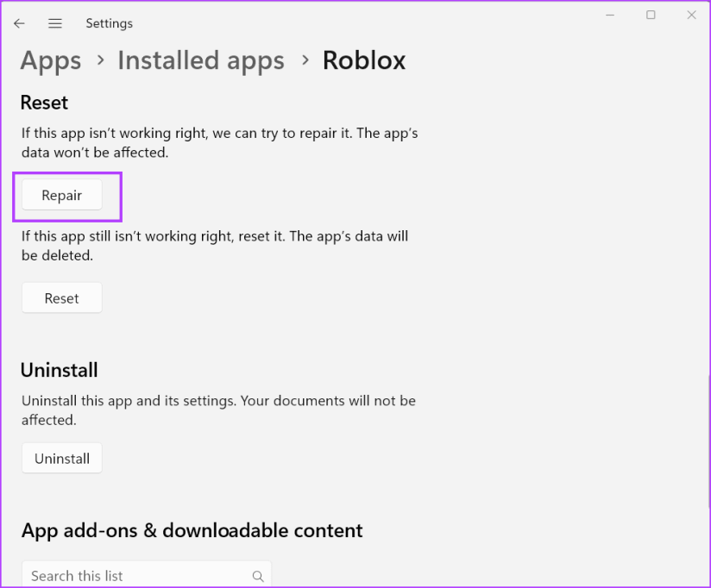Click the Repair button
Screen dimensions: 711x588
pyautogui.click(x=62, y=195)
